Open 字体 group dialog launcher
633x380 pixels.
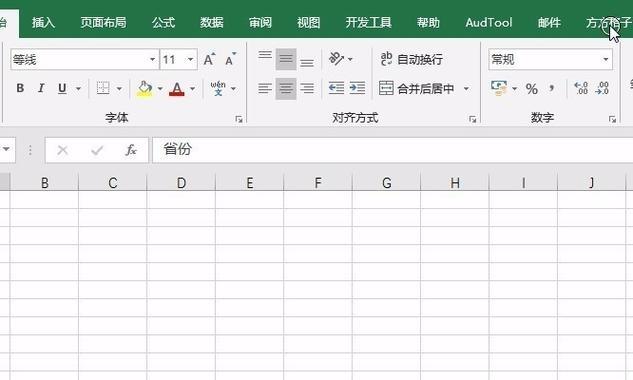click(x=239, y=119)
